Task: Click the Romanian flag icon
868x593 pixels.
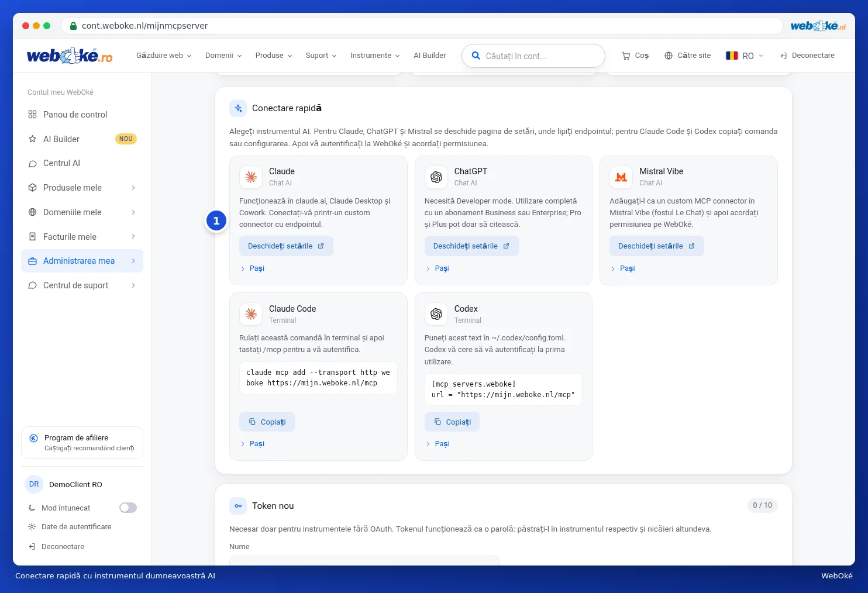Action: point(732,56)
